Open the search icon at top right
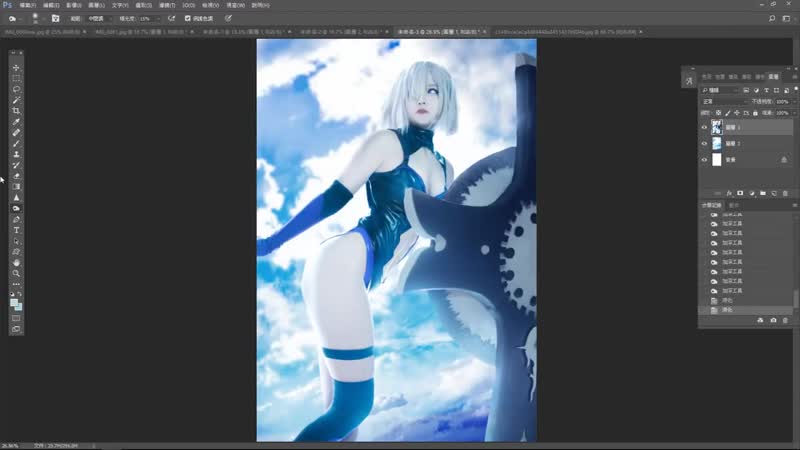The image size is (800, 450). click(772, 18)
